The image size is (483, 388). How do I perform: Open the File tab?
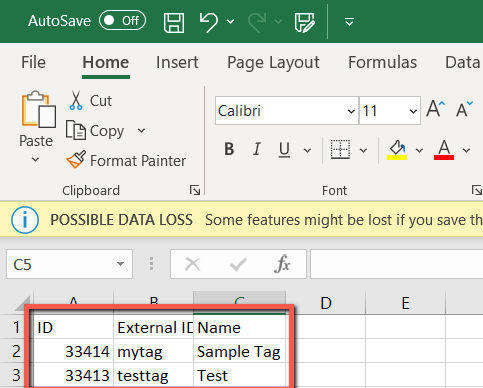click(33, 62)
